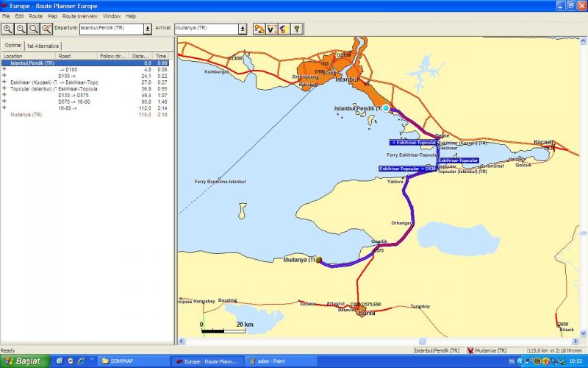Expand the Topcular (Istanbul) route row
This screenshot has height=368, width=588.
tap(4, 88)
